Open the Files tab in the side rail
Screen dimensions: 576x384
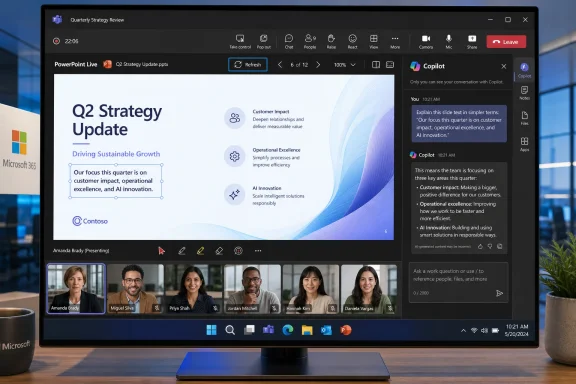click(524, 118)
